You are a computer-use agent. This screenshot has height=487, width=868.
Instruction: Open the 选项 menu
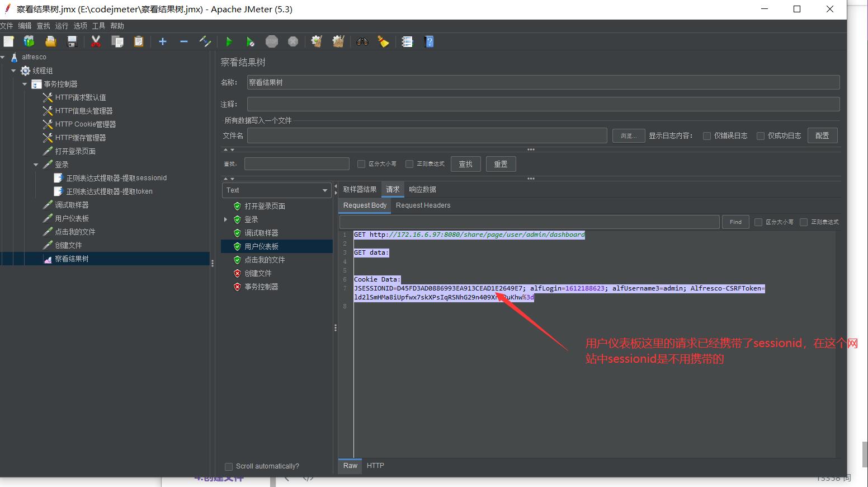(x=80, y=26)
